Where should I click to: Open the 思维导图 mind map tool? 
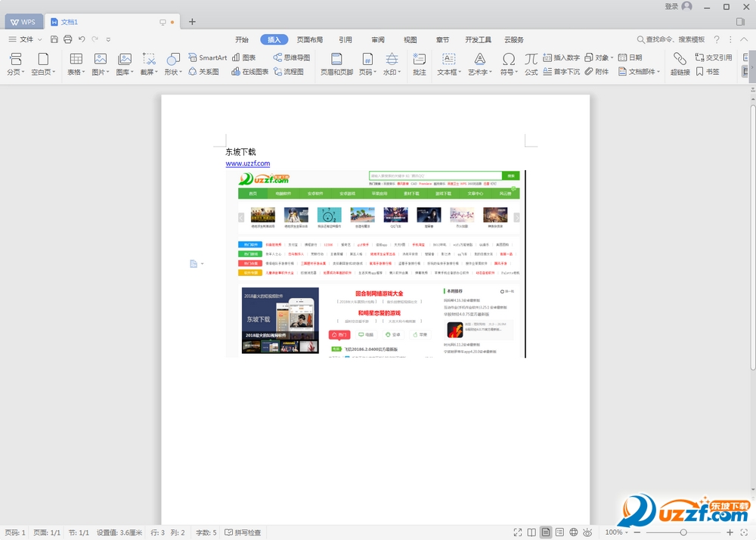292,57
